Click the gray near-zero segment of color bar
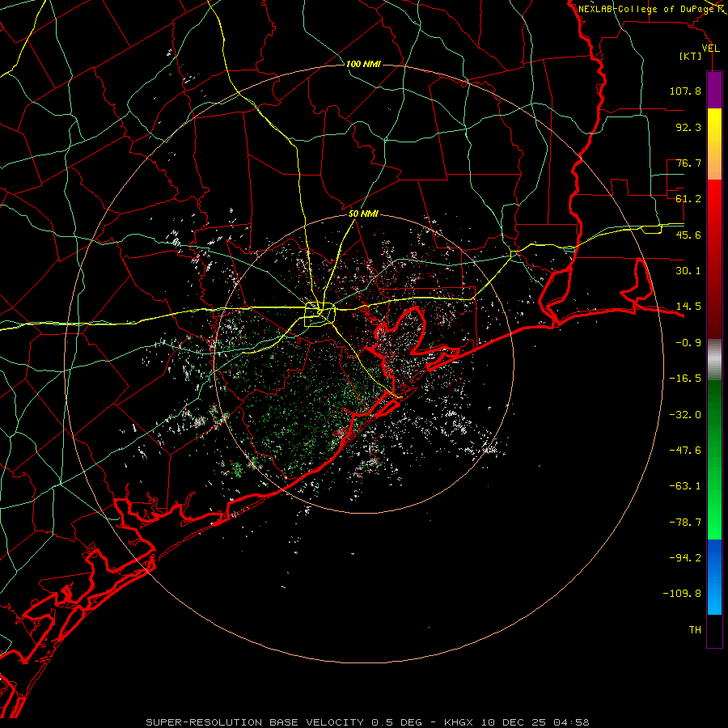Screen dimensions: 728x728 click(x=714, y=360)
